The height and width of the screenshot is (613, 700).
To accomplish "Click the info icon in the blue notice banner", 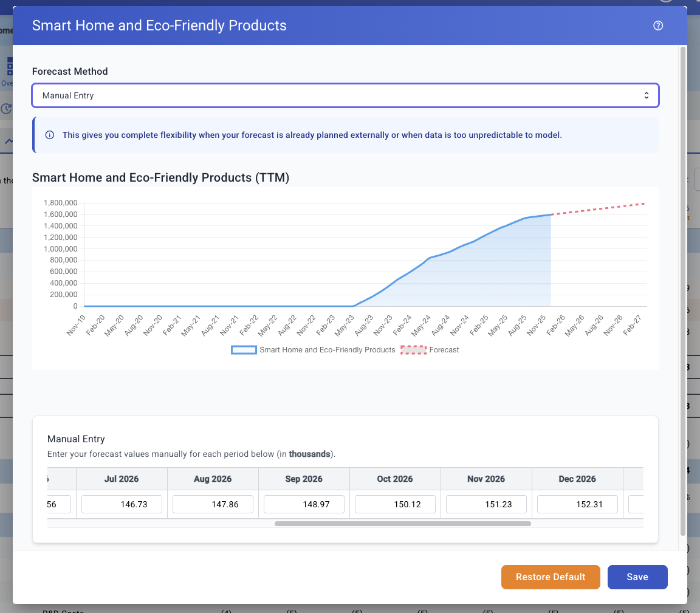I will coord(50,135).
